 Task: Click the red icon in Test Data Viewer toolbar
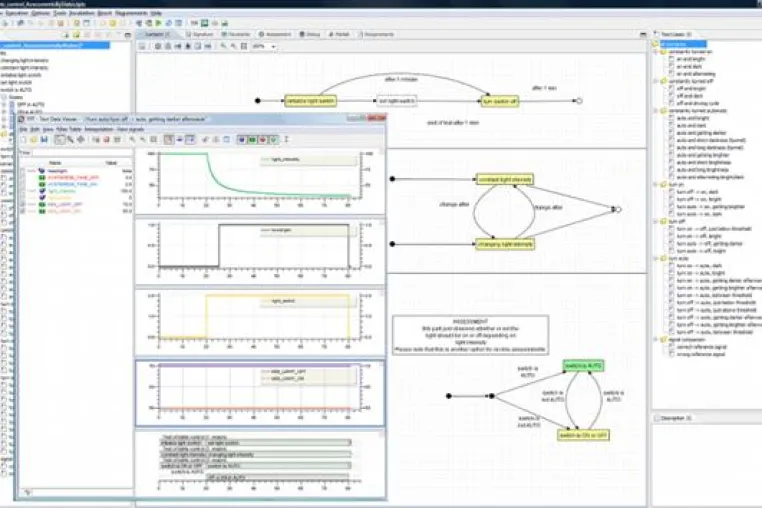[x=262, y=140]
